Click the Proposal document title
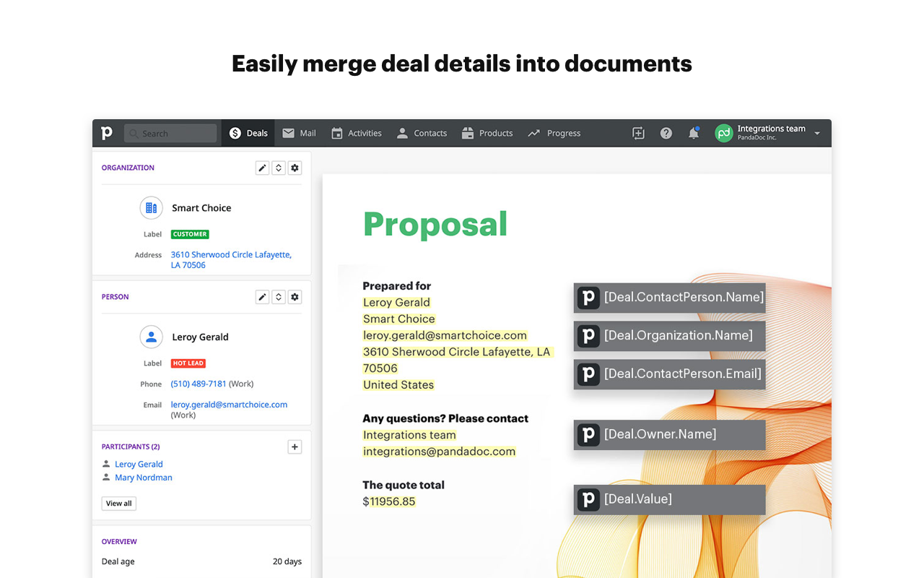Viewport: 924px width, 578px height. (435, 225)
